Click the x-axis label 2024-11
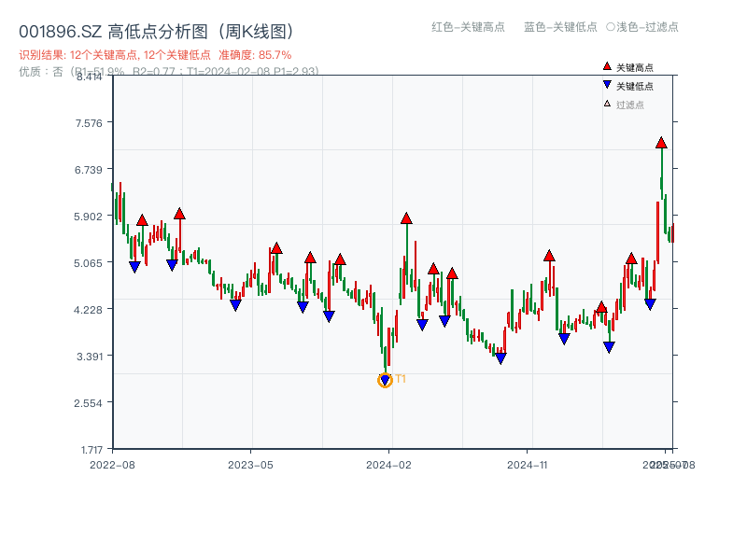 528,465
